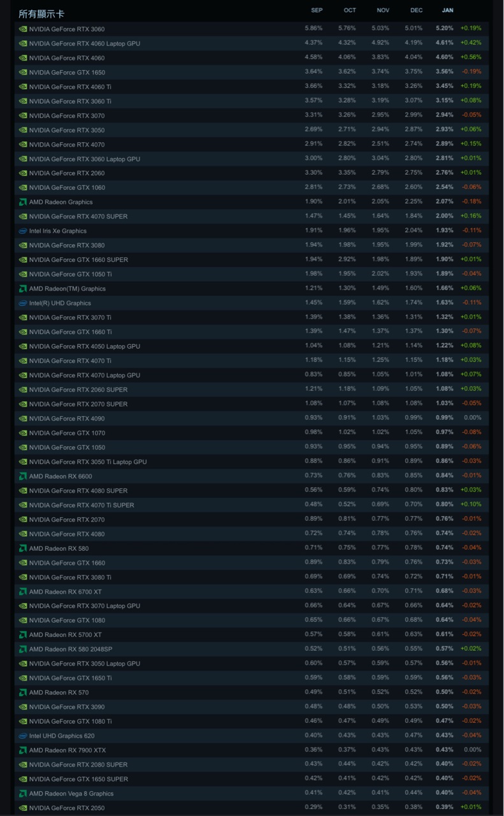
Task: Select the RTX 3070 Laptop GPU name
Action: pyautogui.click(x=85, y=606)
